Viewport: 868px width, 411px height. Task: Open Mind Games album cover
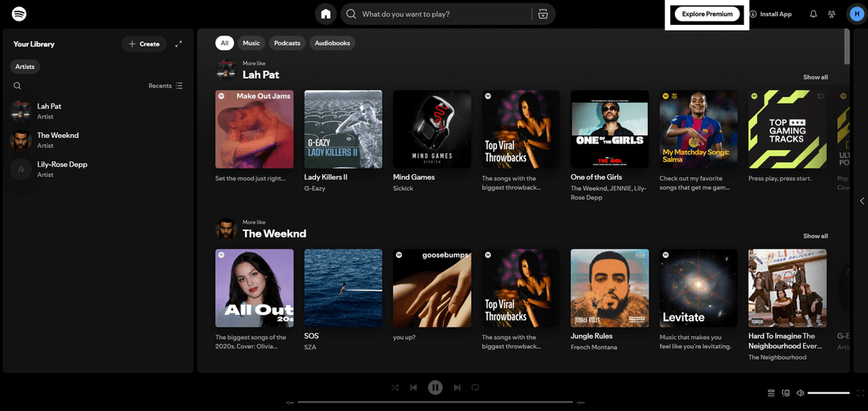point(432,129)
